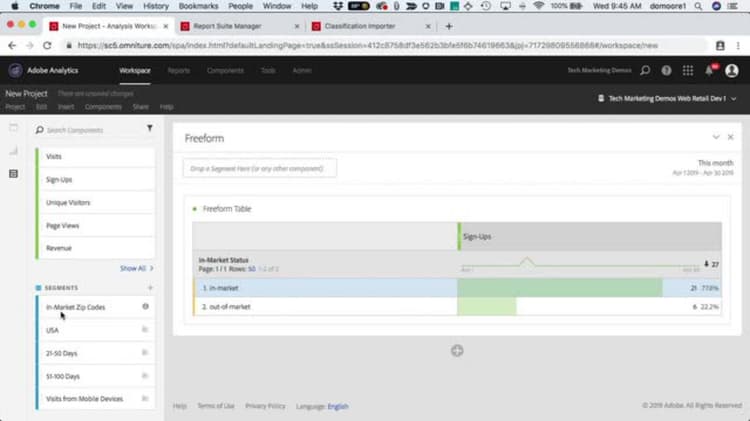The image size is (750, 421).
Task: Open the Admin tab
Action: (x=302, y=70)
